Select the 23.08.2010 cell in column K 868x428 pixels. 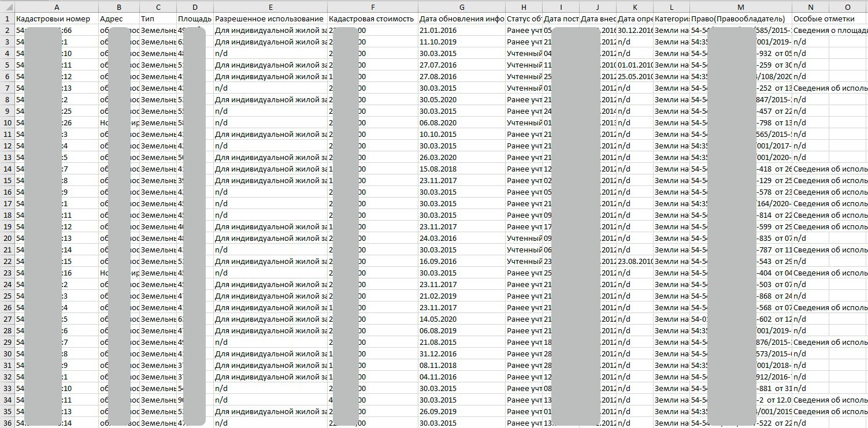coord(635,261)
